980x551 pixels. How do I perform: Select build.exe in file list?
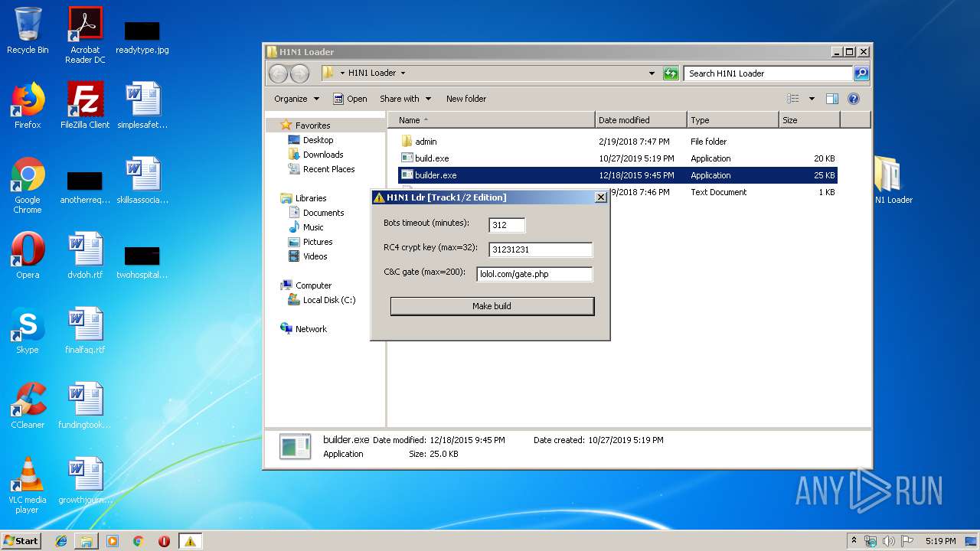point(617,158)
